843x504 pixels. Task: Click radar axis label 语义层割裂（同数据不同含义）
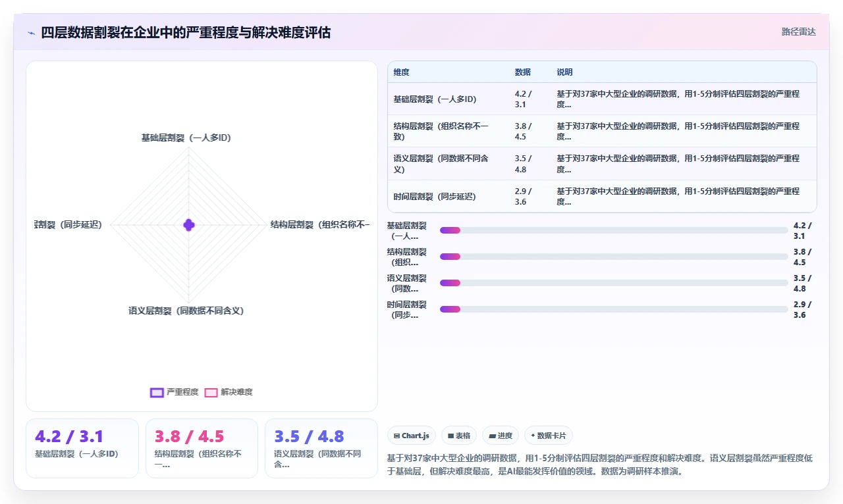[x=186, y=311]
